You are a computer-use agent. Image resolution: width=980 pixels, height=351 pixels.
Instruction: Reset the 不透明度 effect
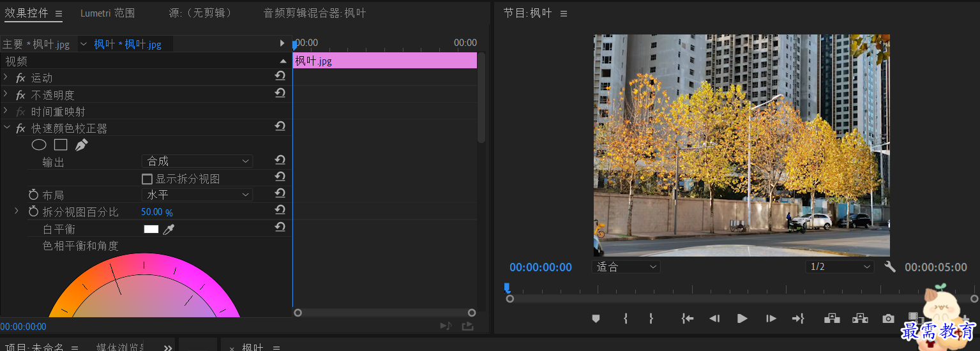280,93
